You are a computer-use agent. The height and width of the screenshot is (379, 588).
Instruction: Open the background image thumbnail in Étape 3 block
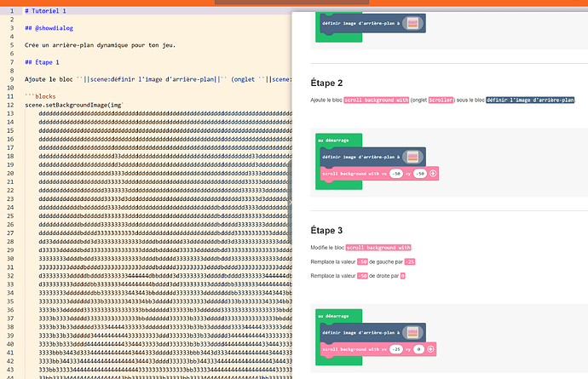[412, 332]
